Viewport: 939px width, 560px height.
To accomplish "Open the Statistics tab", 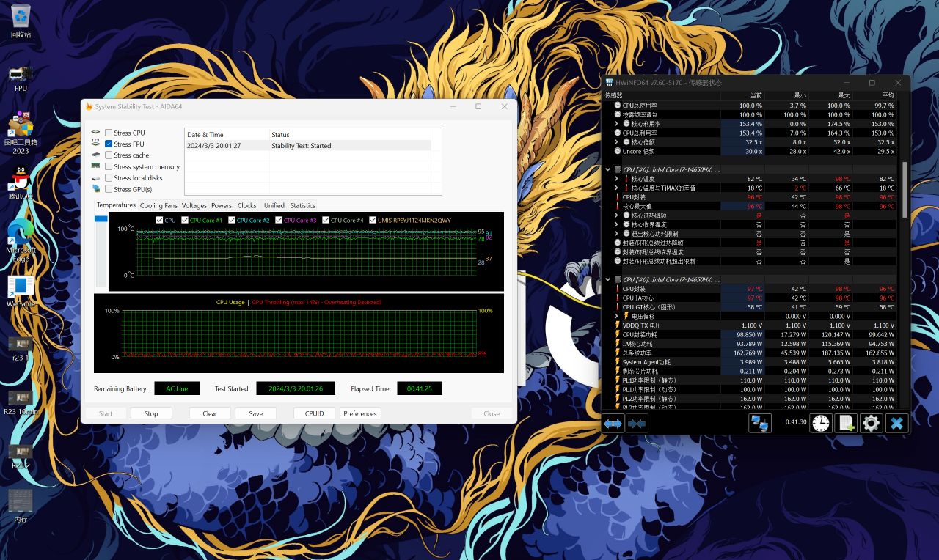I will (302, 205).
